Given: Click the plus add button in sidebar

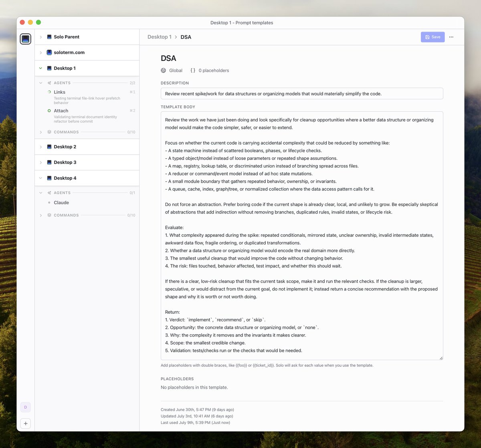Looking at the screenshot, I should coord(26,423).
